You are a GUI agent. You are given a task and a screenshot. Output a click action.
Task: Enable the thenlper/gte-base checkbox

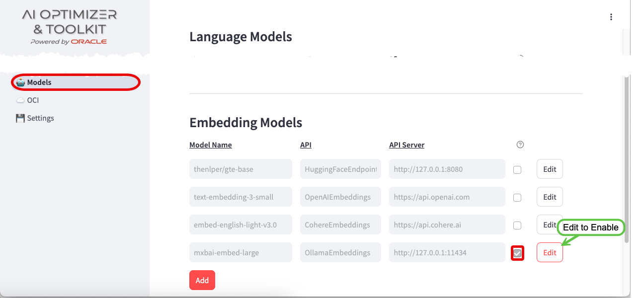(517, 169)
